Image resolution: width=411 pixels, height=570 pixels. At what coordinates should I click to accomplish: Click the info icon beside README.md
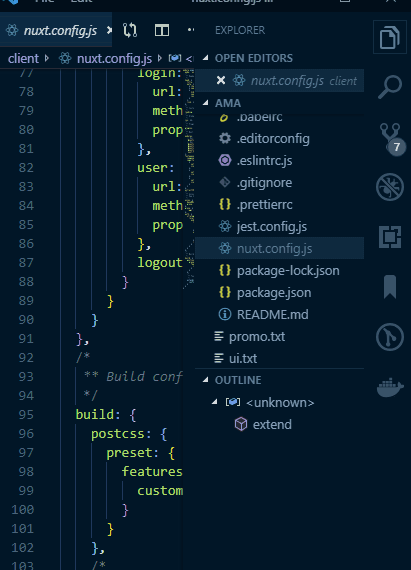[225, 314]
